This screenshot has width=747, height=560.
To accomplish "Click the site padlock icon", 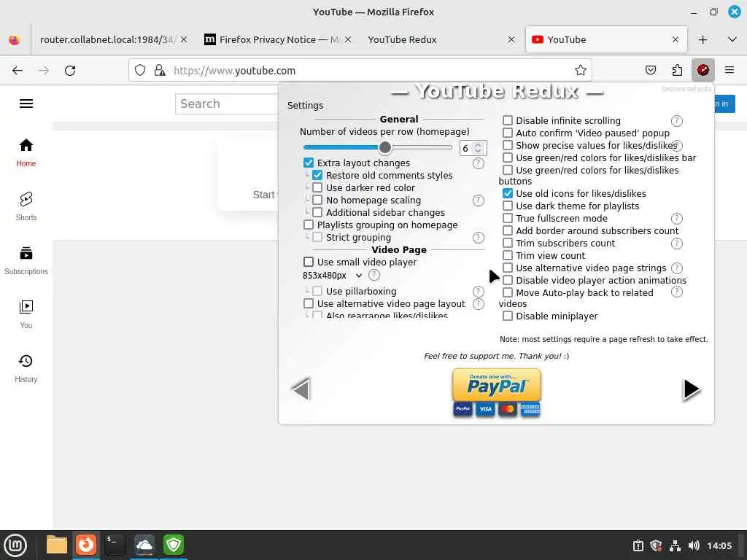I will point(160,71).
